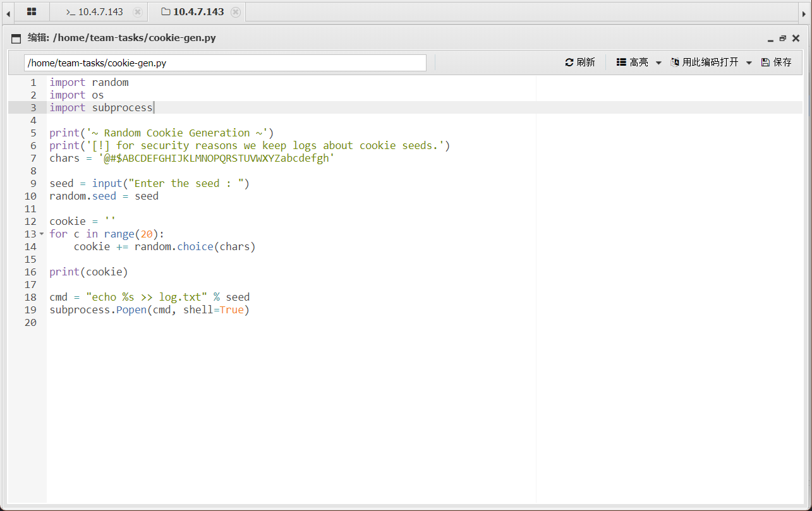812x511 pixels.
Task: Click empty line 20 in editor
Action: [425, 322]
